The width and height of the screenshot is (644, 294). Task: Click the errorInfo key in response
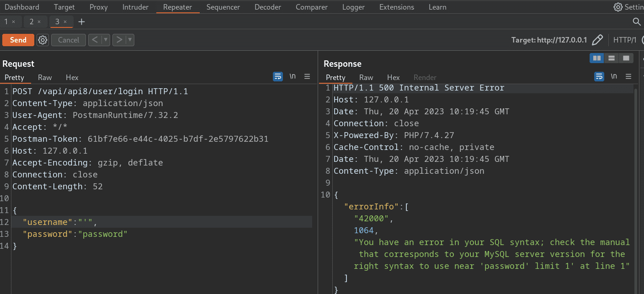(372, 207)
